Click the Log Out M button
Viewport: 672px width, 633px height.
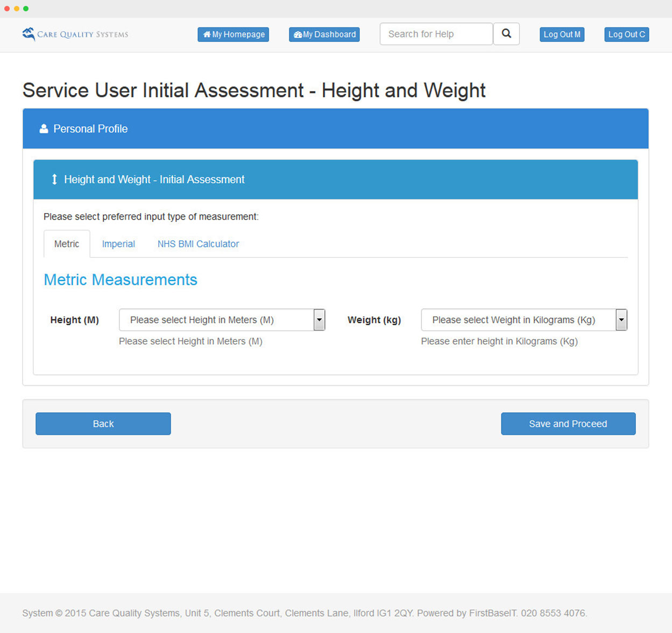(562, 34)
